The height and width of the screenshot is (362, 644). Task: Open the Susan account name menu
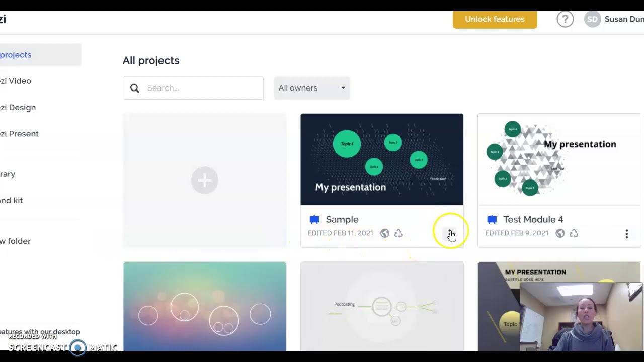tap(624, 19)
